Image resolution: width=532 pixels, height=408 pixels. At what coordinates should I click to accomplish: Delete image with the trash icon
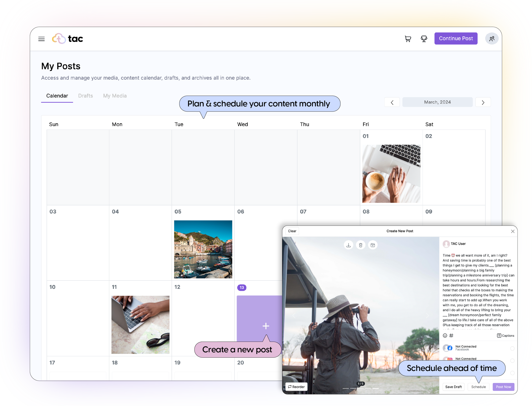click(x=360, y=245)
